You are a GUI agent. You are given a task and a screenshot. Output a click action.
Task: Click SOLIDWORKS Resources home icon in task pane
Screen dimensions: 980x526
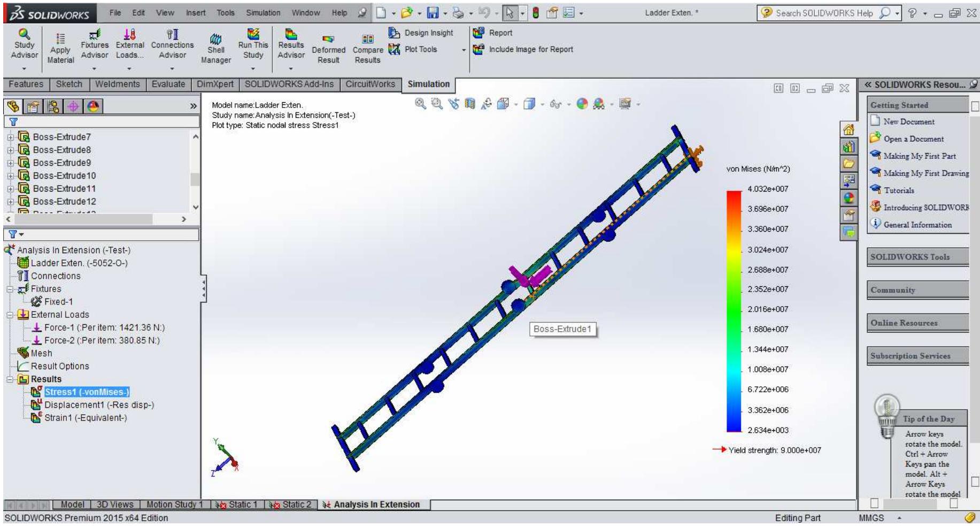(x=848, y=129)
